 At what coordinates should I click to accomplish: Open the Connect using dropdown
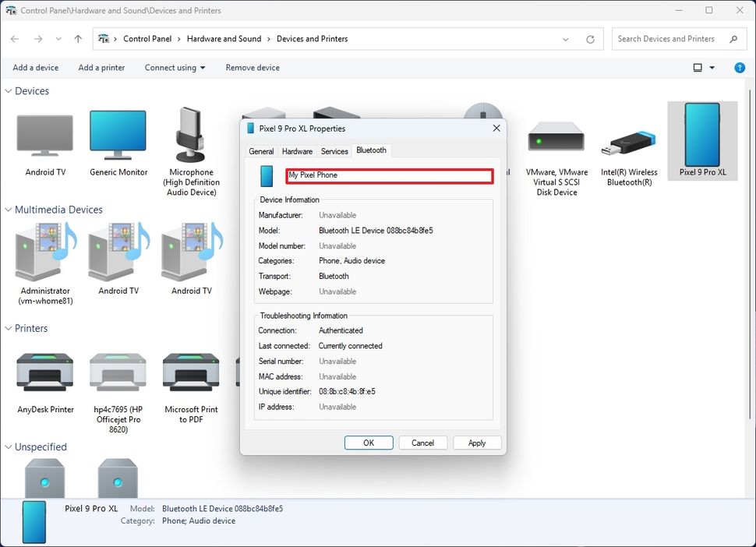tap(174, 68)
